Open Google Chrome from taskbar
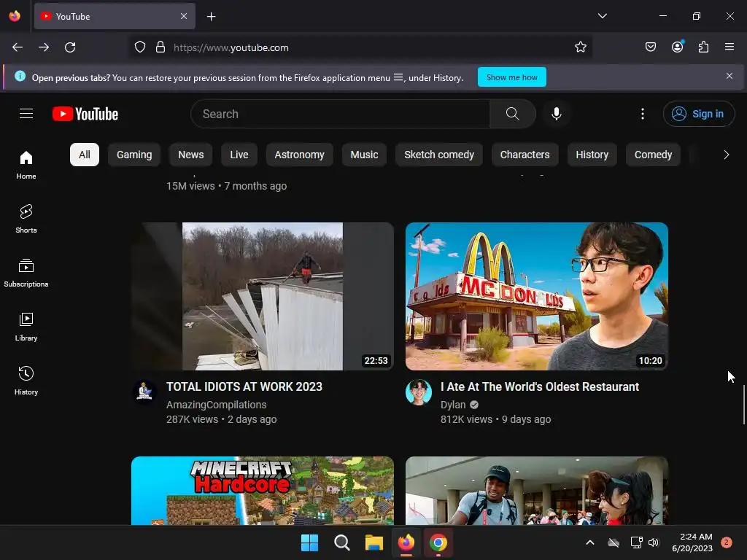Screen dimensions: 747x560 (438, 542)
